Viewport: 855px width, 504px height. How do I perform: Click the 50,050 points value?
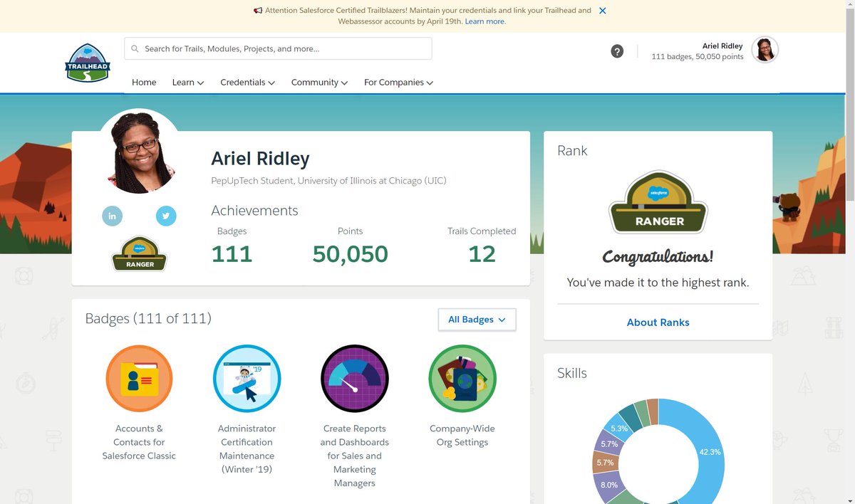click(x=351, y=254)
